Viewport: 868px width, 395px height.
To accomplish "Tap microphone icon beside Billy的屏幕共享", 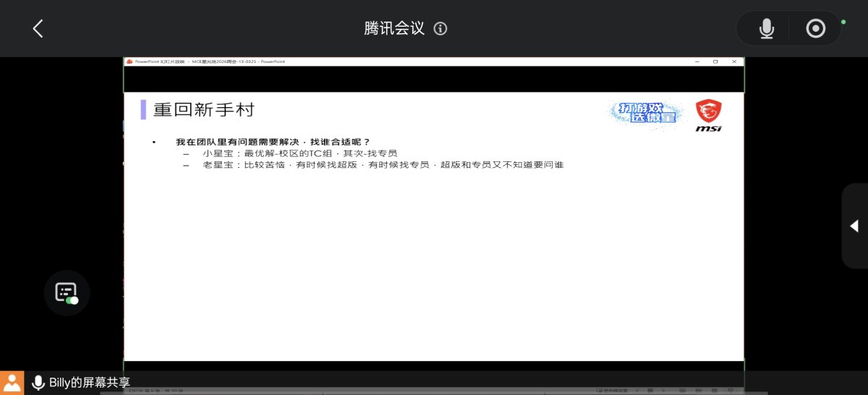I will pyautogui.click(x=38, y=383).
